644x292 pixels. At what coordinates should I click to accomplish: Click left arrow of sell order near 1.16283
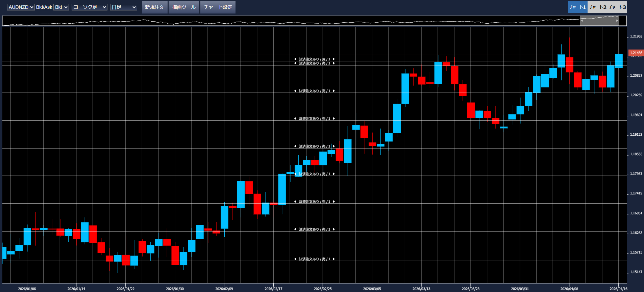[295, 229]
